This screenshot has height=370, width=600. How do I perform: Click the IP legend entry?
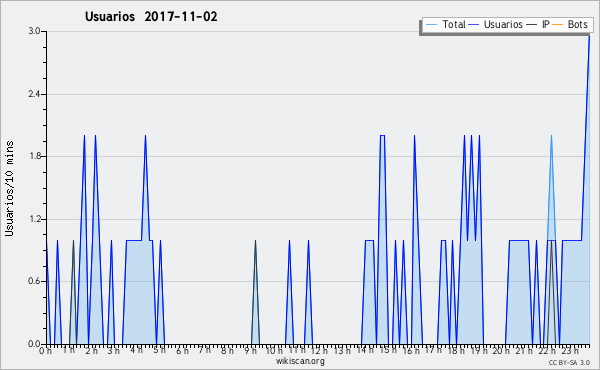click(538, 25)
